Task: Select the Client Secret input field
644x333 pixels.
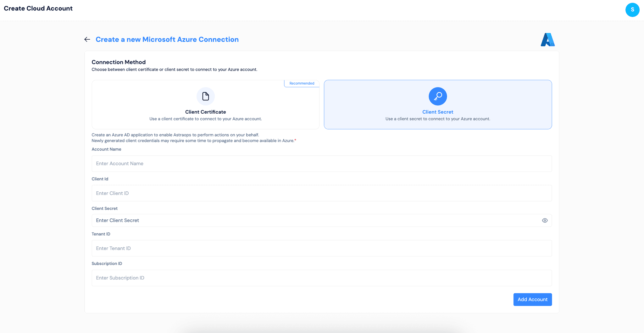Action: (x=314, y=220)
